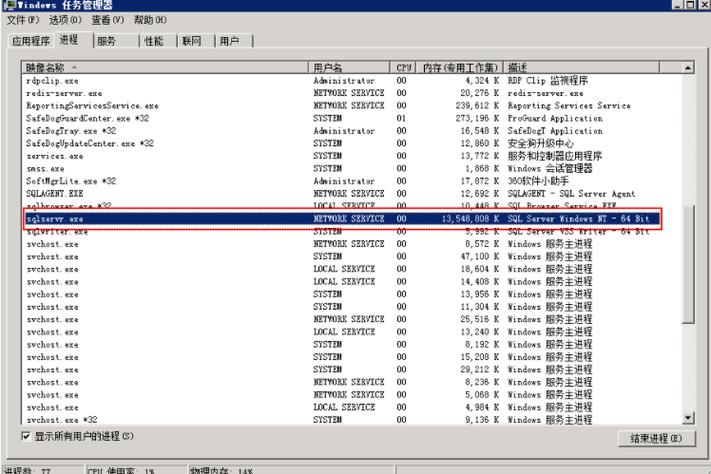This screenshot has height=474, width=711.
Task: Switch to the 应用程序 tab
Action: click(x=31, y=41)
